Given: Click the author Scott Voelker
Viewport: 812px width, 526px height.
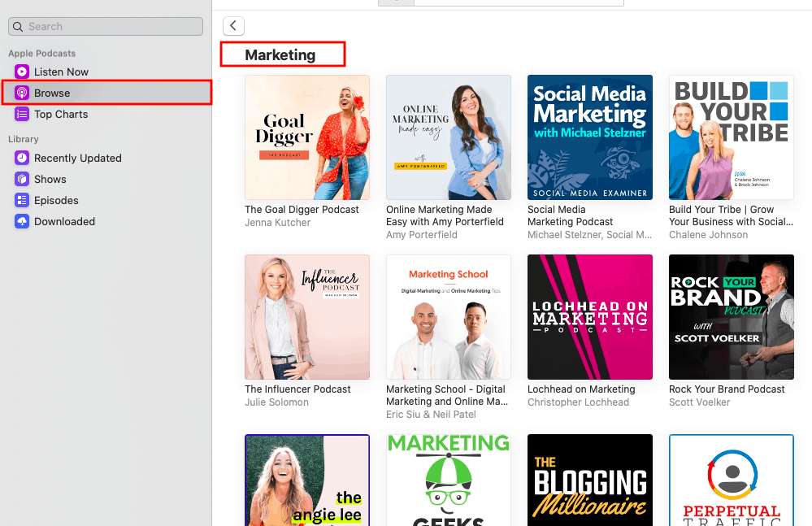Looking at the screenshot, I should (x=699, y=402).
